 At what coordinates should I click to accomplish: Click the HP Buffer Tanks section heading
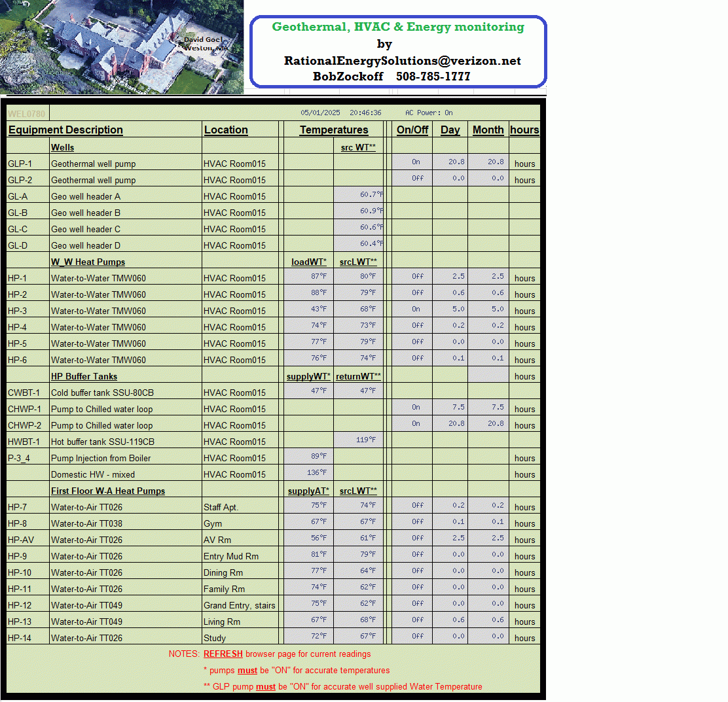84,377
